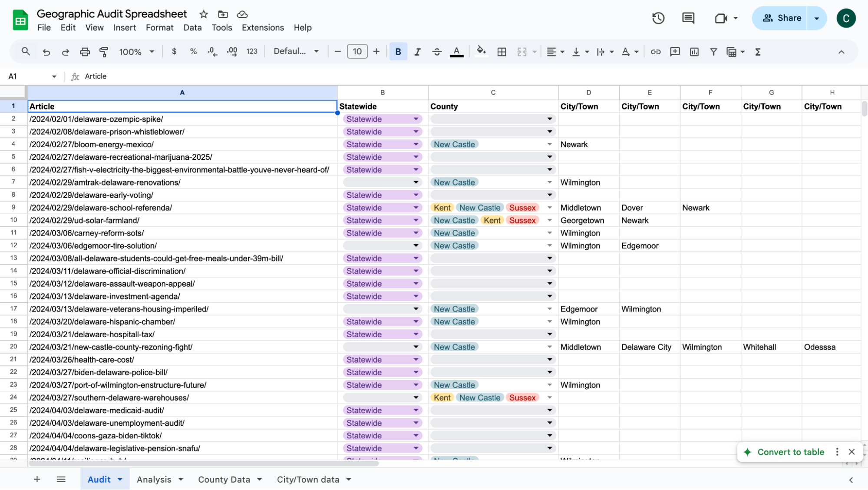
Task: Open vertical align options
Action: coord(580,52)
